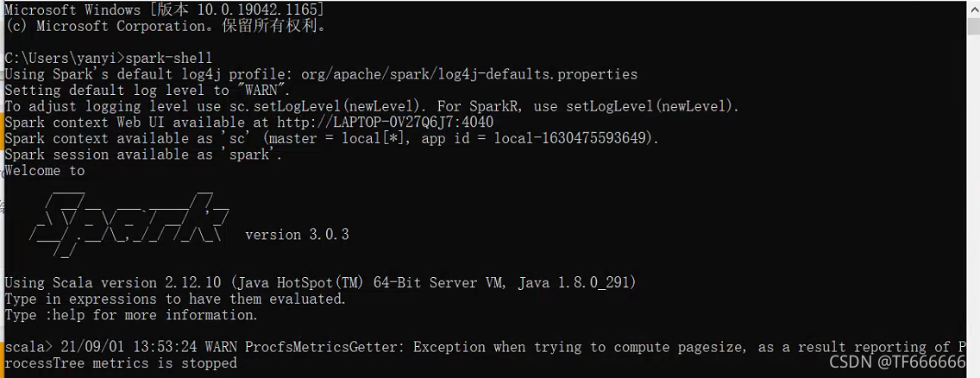Click the log4j-defaults.properties profile path
Screen dimensions: 980x378
point(469,74)
